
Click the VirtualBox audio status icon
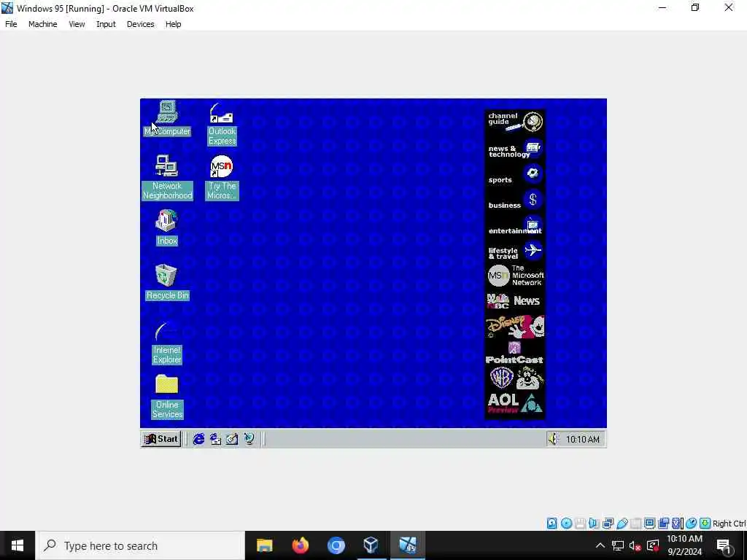pos(594,524)
